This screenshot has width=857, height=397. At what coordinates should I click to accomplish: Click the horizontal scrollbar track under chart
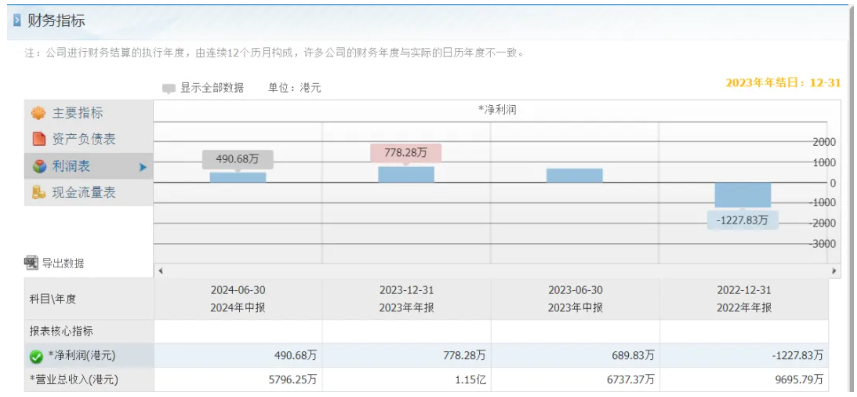coord(497,271)
